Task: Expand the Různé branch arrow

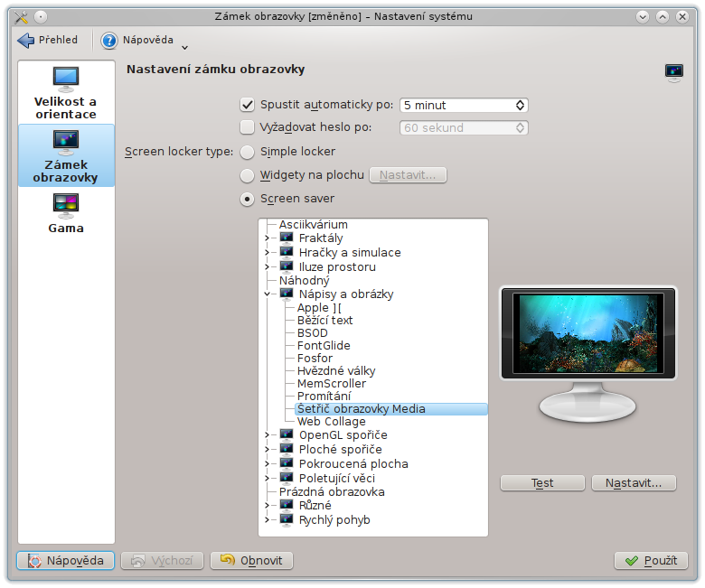Action: 267,505
